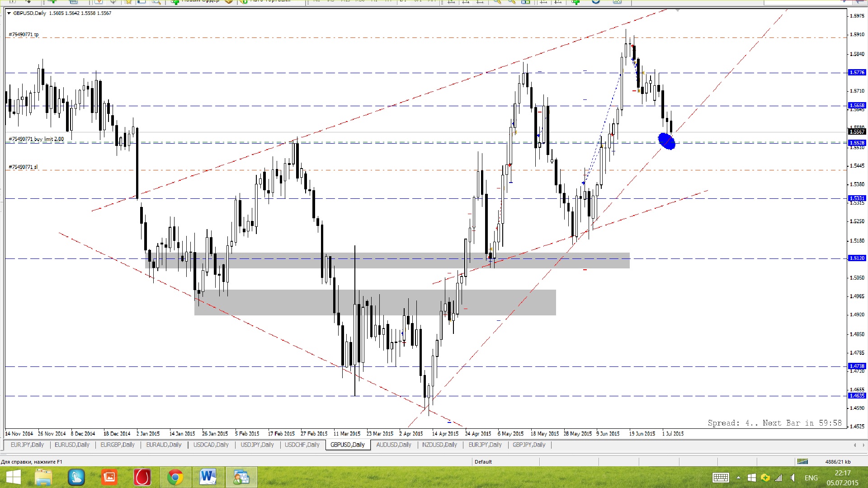This screenshot has height=488, width=868.
Task: Select the USDJPY,Daily chart tab
Action: pos(257,445)
